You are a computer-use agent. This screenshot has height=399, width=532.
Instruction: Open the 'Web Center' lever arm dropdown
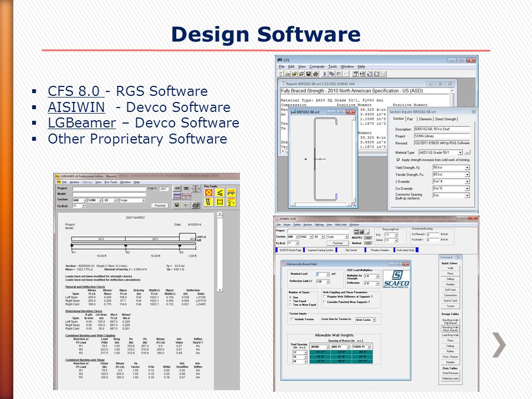click(365, 320)
